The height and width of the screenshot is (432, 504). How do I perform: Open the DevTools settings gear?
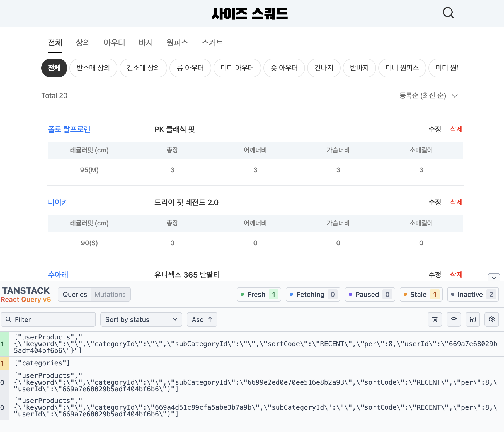tap(491, 319)
